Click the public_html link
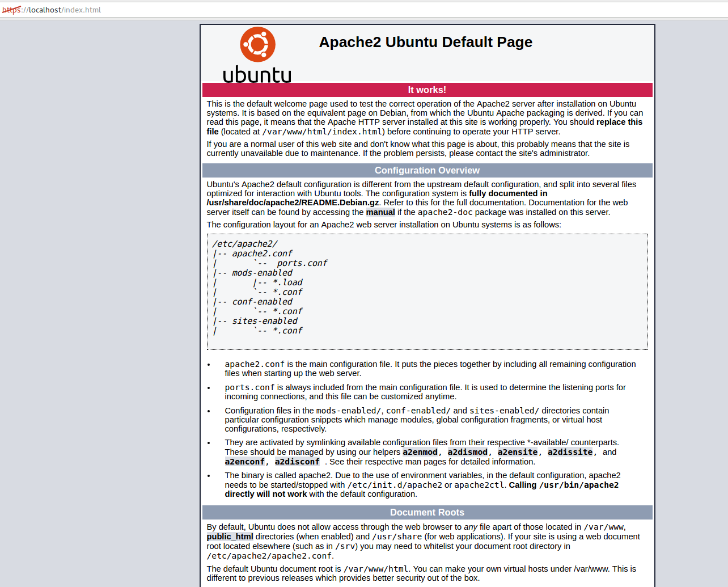This screenshot has height=587, width=728. pos(230,537)
